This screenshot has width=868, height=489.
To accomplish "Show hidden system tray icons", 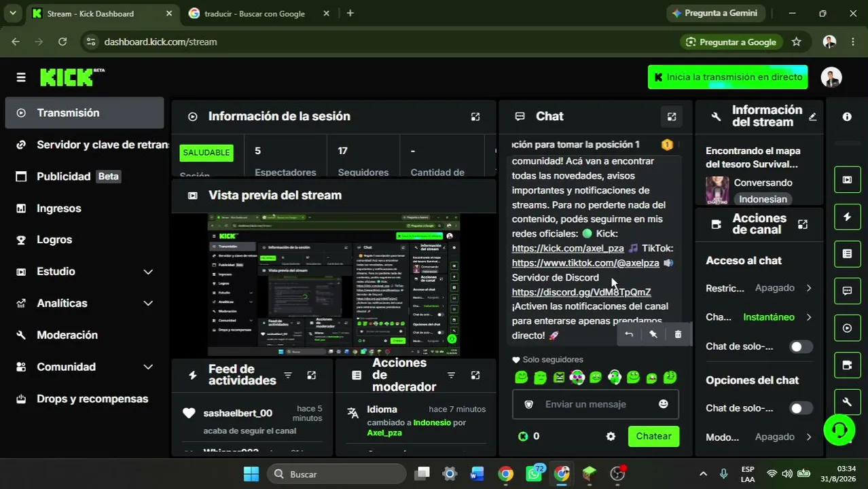I will 703,474.
